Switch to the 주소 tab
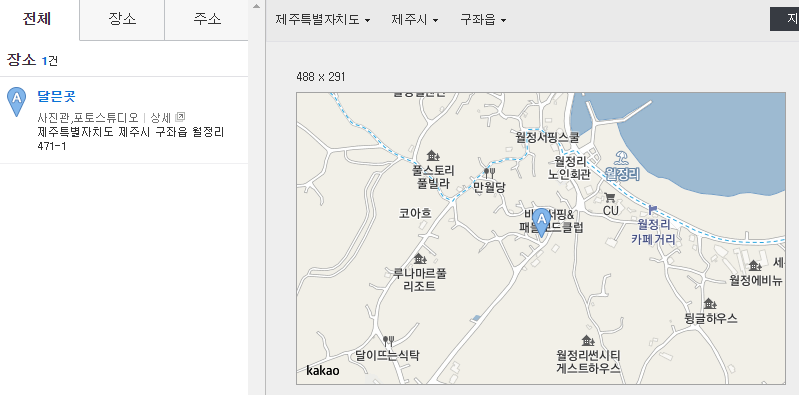799x395 pixels. (x=206, y=19)
